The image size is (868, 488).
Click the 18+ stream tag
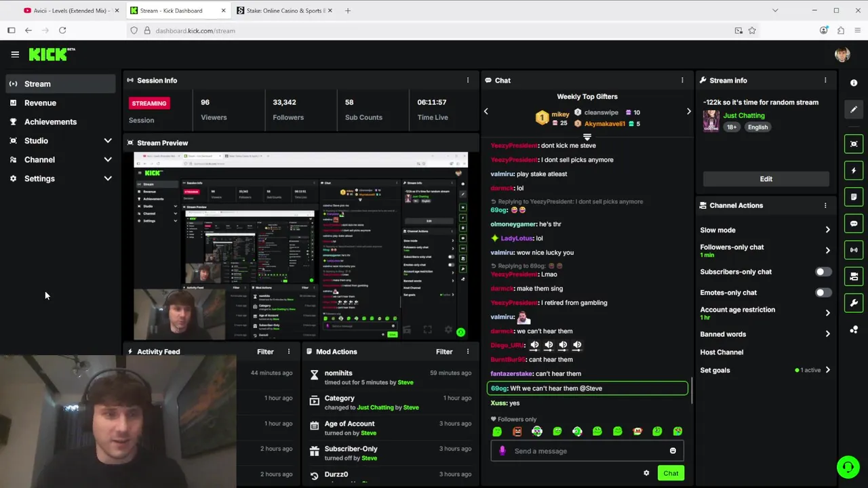[x=732, y=127]
